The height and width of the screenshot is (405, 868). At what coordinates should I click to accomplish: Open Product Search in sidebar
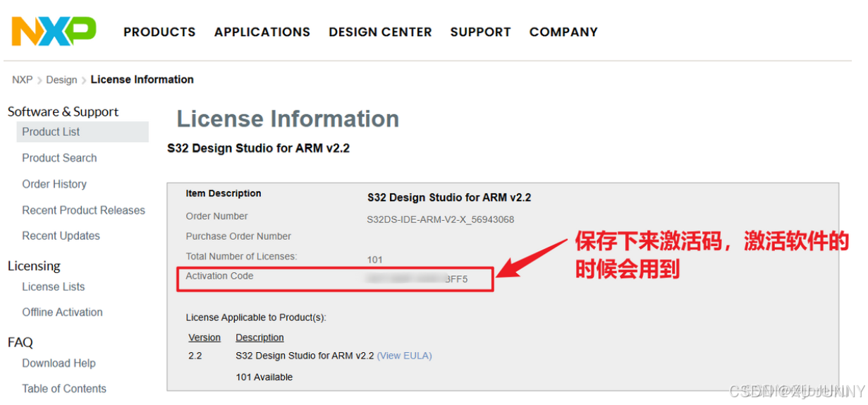(59, 158)
